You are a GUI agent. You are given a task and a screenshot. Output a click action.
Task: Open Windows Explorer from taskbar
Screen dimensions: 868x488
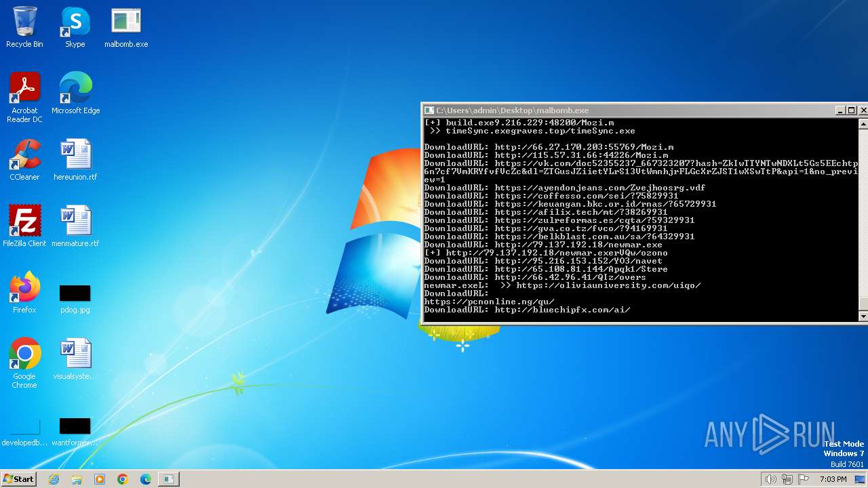pos(77,479)
